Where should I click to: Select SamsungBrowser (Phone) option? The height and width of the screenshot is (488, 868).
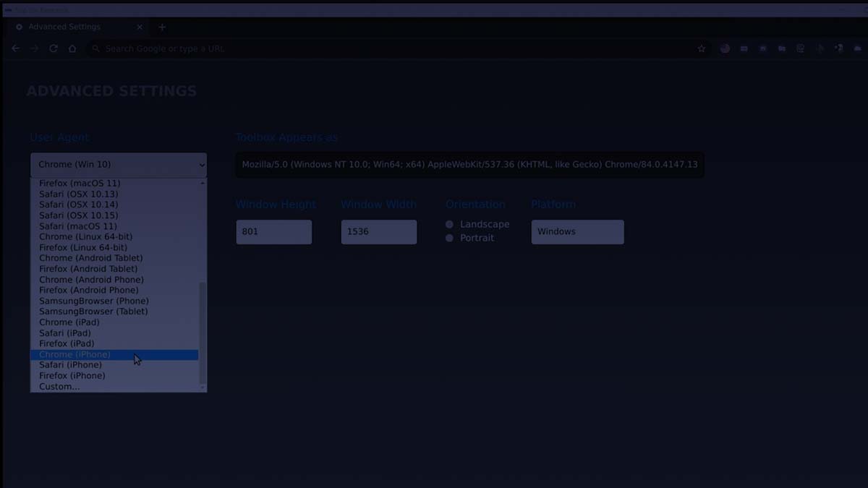pyautogui.click(x=115, y=301)
